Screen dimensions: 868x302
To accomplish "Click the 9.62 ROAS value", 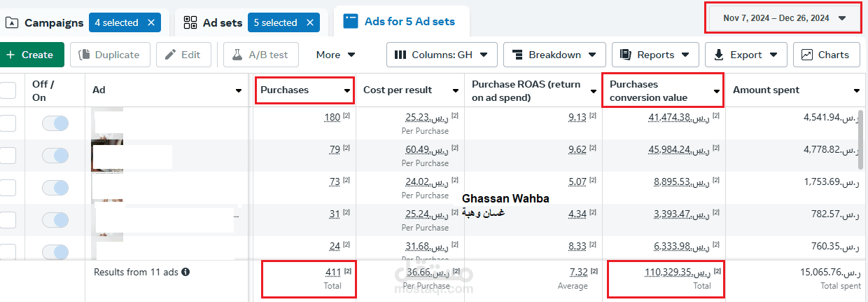I will (577, 149).
